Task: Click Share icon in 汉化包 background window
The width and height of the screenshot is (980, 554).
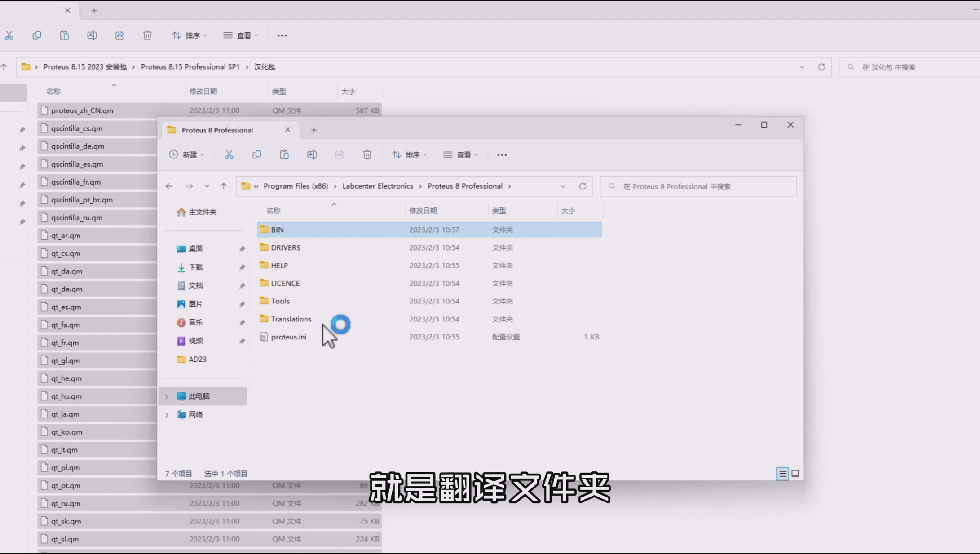Action: (119, 35)
